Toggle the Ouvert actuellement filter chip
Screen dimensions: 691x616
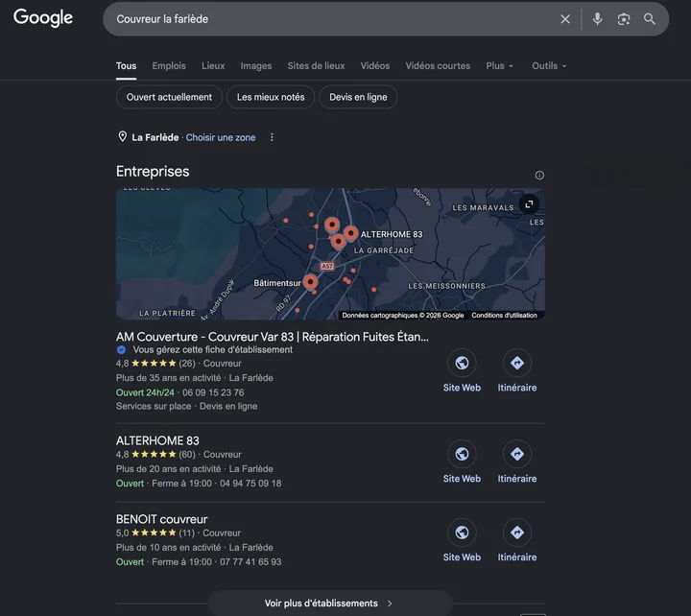pyautogui.click(x=169, y=97)
